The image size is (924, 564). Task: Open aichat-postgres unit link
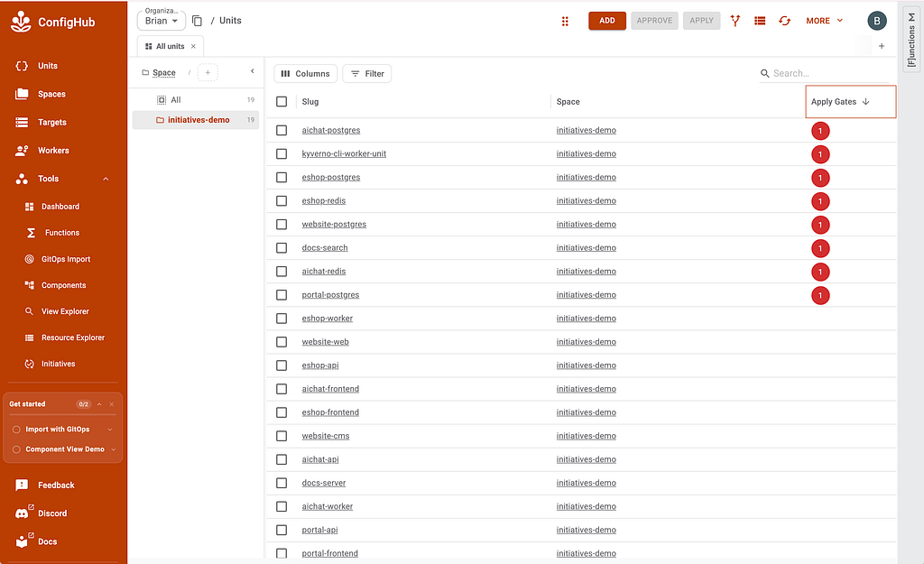[331, 130]
